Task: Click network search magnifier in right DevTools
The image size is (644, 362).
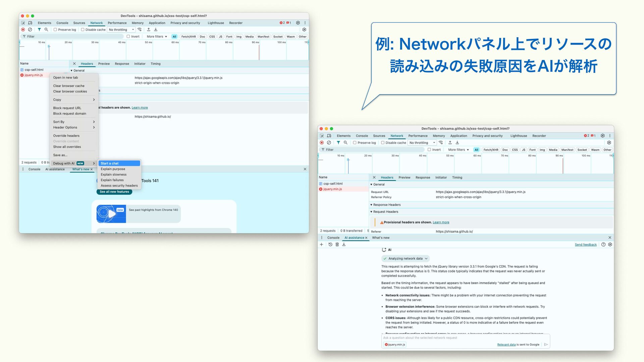Action: [345, 143]
